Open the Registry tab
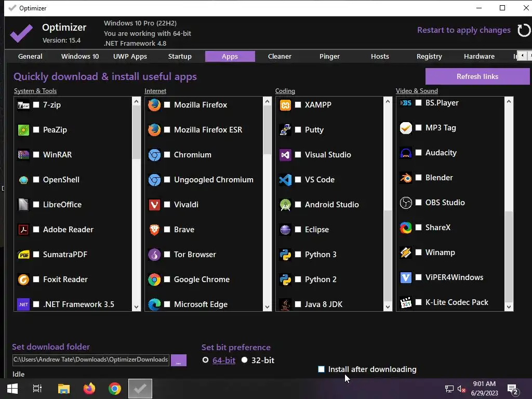This screenshot has height=399, width=532. 429,56
